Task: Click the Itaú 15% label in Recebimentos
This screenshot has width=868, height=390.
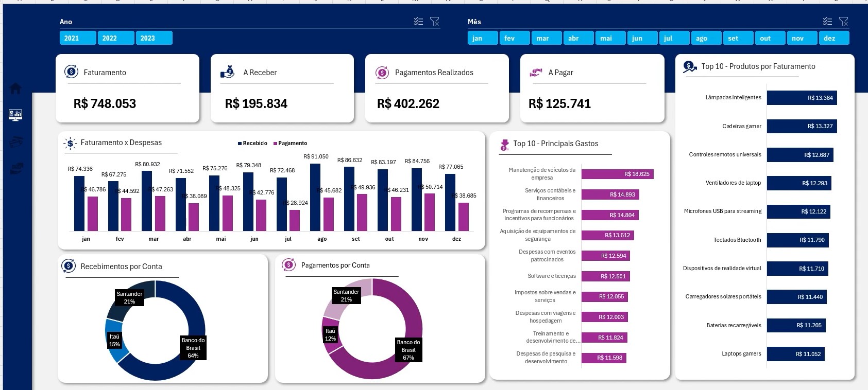Action: pyautogui.click(x=114, y=341)
